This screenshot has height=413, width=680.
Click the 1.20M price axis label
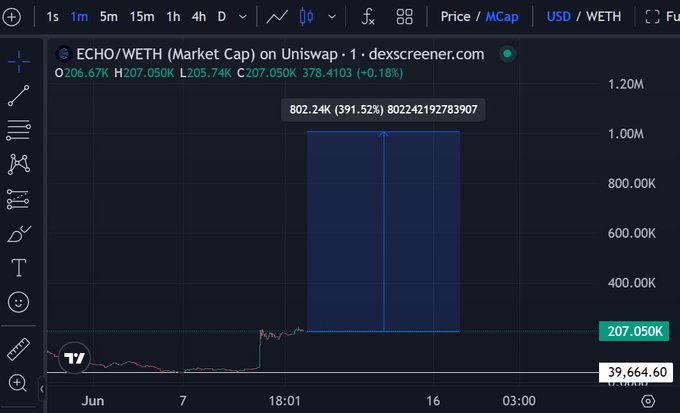point(626,84)
